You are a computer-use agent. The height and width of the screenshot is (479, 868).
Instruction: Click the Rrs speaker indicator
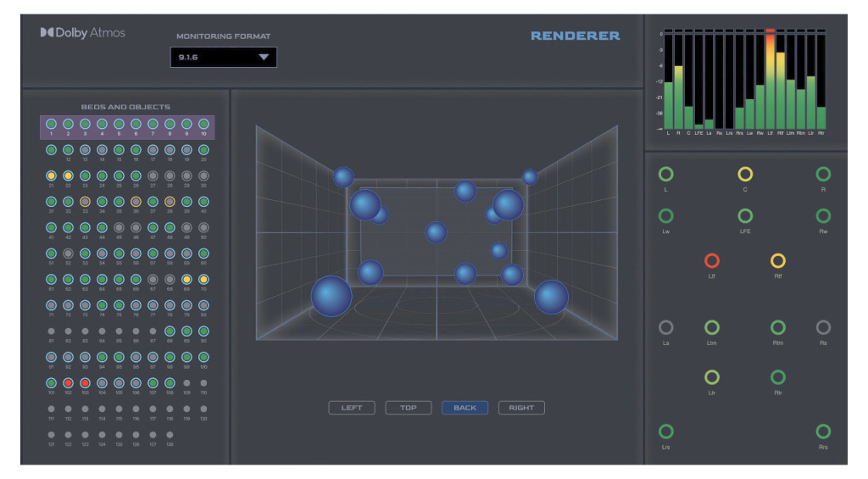click(x=823, y=432)
